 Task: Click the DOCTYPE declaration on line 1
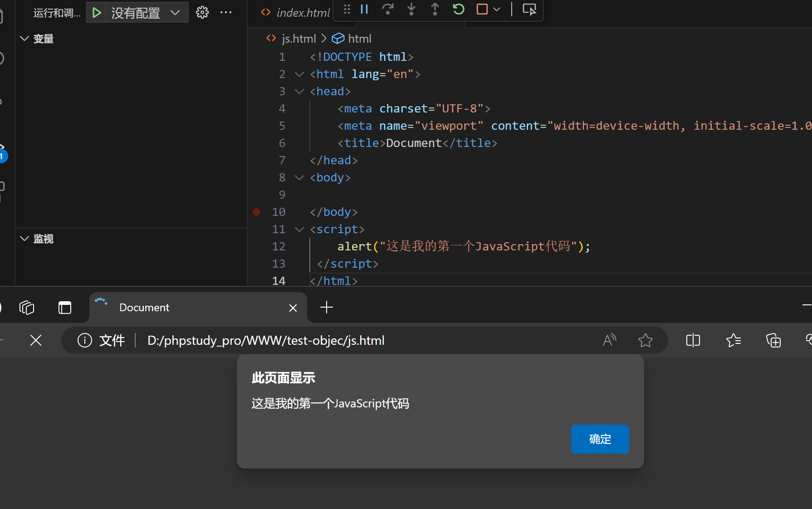(362, 57)
